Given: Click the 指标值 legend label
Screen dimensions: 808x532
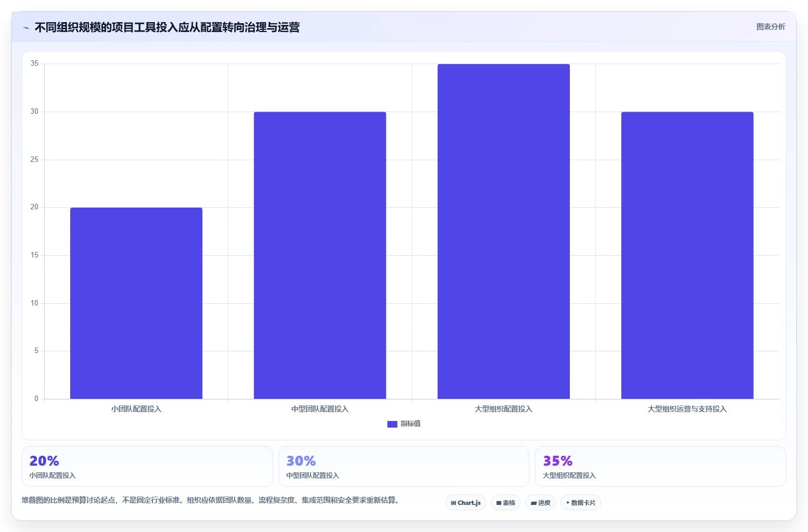Looking at the screenshot, I should pyautogui.click(x=411, y=424).
